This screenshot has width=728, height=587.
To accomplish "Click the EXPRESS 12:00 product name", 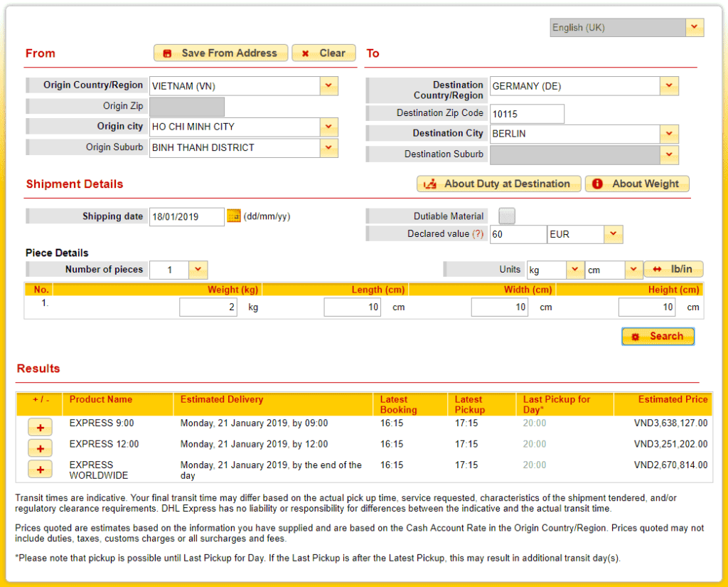I will 104,444.
